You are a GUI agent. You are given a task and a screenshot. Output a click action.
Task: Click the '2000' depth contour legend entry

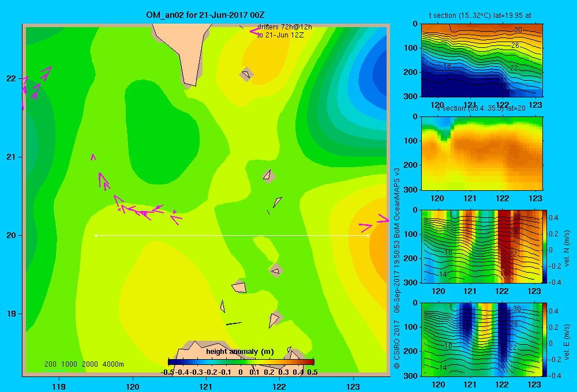point(90,364)
